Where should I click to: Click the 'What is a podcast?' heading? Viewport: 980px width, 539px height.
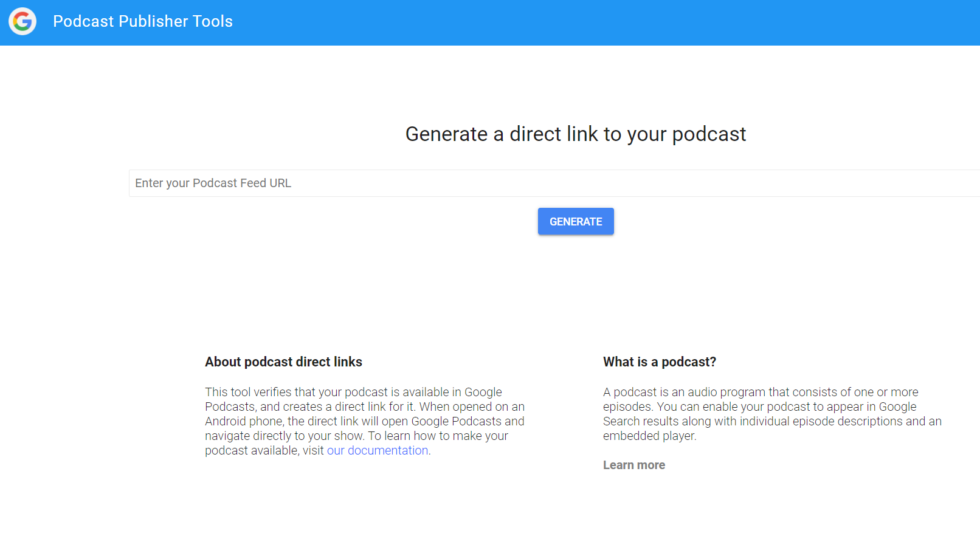click(660, 362)
